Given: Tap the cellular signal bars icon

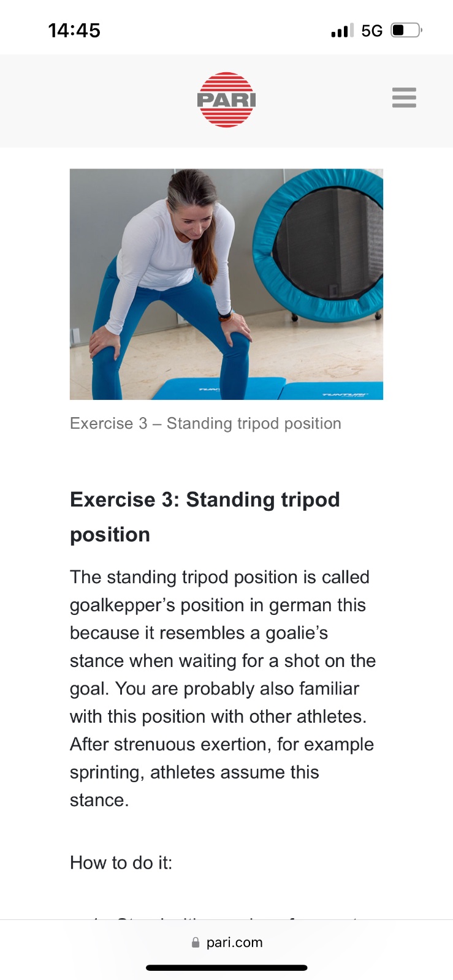Looking at the screenshot, I should [342, 31].
